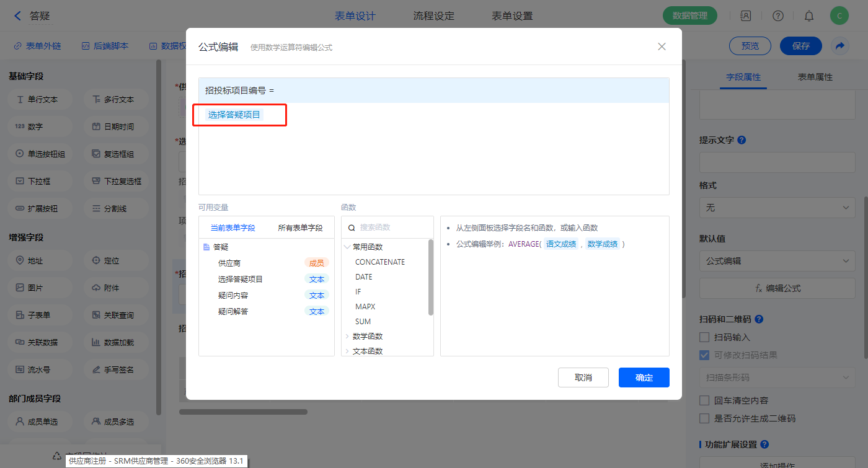Enable the 扫码输入 checkbox
The image size is (868, 468).
point(704,337)
